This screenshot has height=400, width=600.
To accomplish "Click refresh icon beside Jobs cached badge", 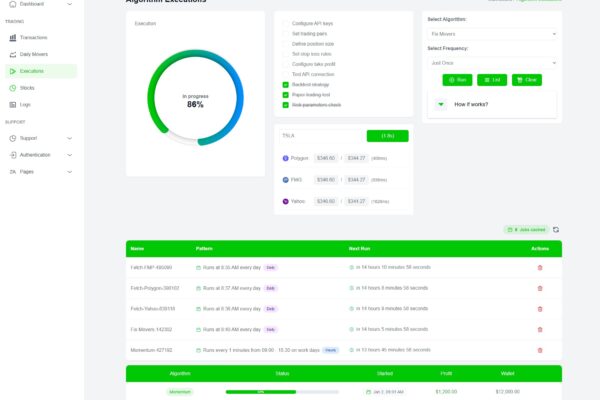I will pos(556,230).
